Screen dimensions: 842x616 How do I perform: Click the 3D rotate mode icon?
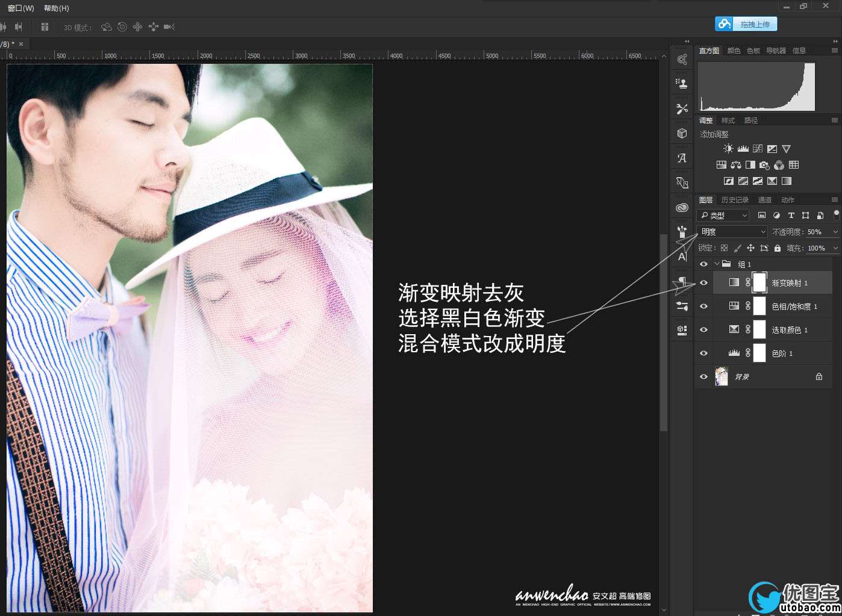107,26
